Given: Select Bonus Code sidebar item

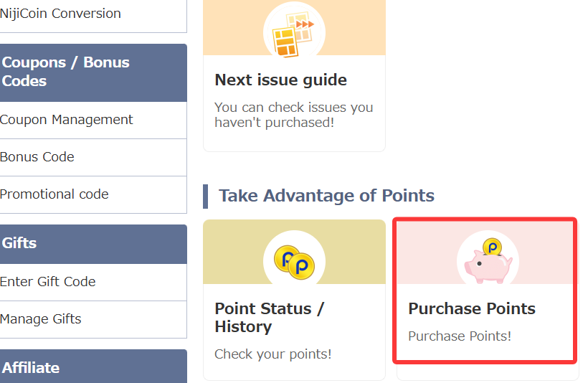Looking at the screenshot, I should (x=37, y=157).
